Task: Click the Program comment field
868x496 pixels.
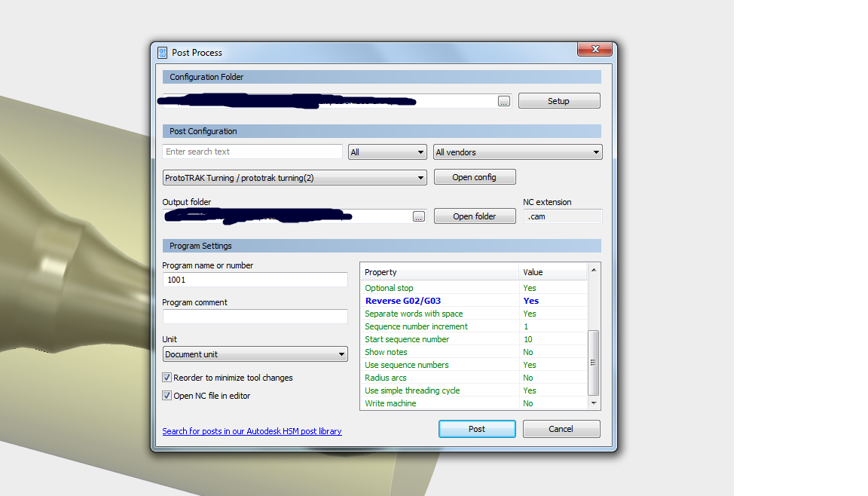Action: 255,317
